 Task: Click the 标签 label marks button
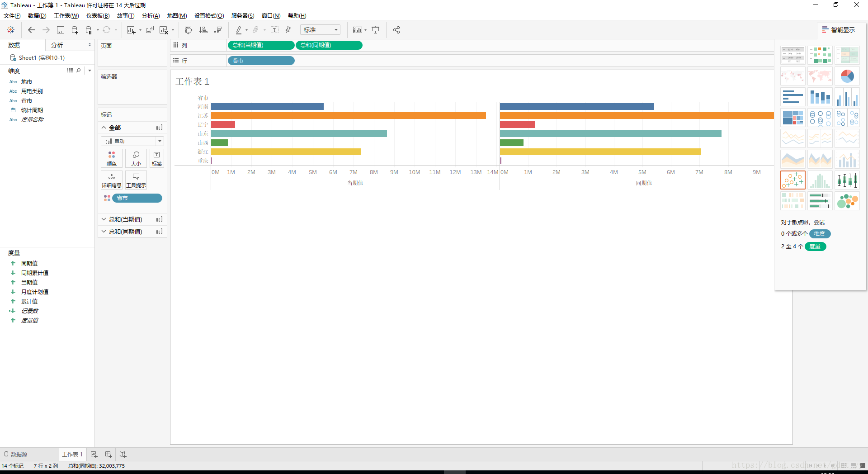coord(157,158)
